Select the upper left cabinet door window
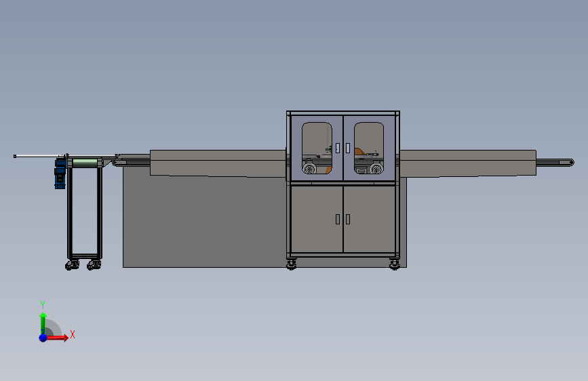Image resolution: width=588 pixels, height=381 pixels. [317, 148]
